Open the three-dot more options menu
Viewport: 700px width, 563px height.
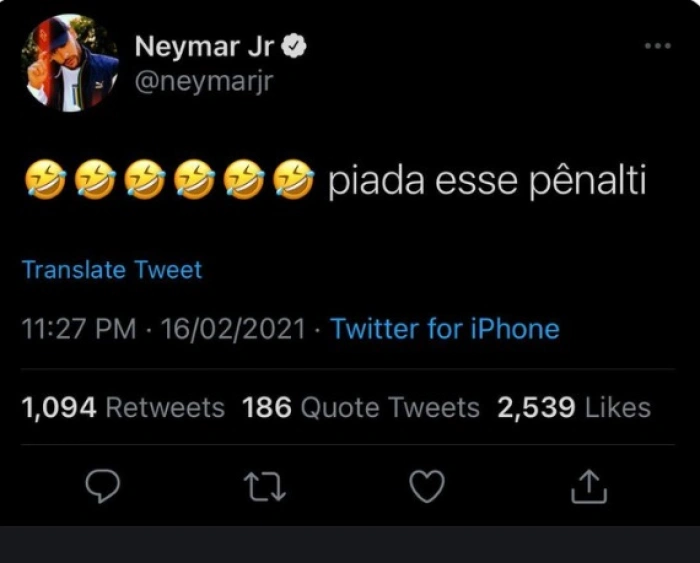(x=657, y=46)
